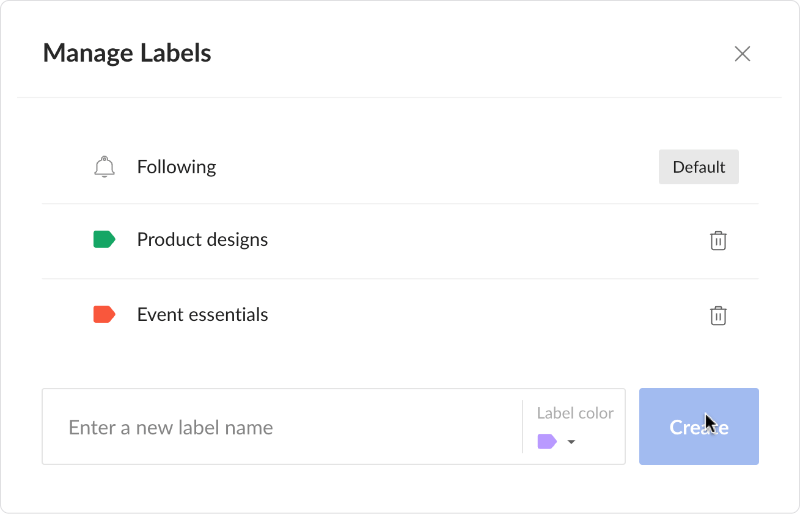
Task: Select the Product designs label name
Action: coord(202,240)
